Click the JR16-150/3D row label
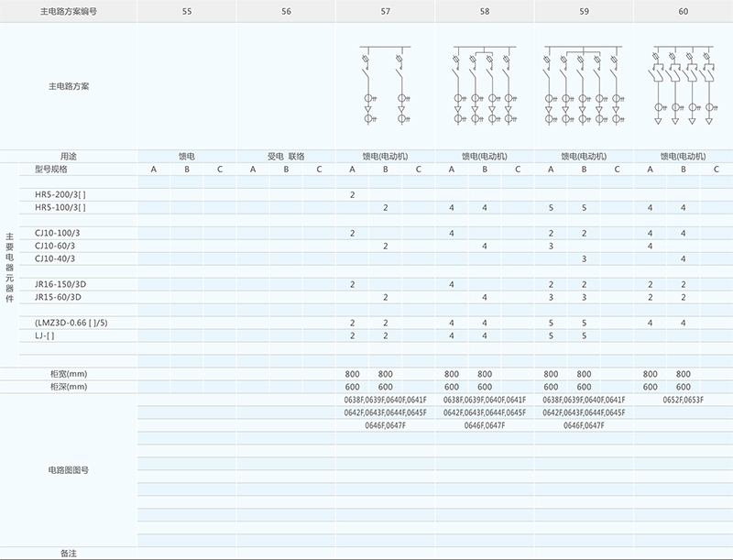 [58, 285]
